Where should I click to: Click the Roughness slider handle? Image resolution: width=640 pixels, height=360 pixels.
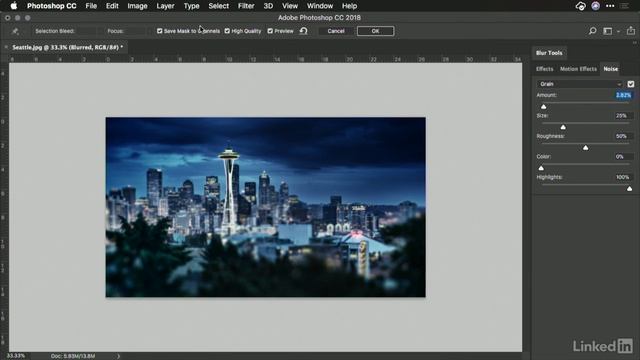[585, 148]
